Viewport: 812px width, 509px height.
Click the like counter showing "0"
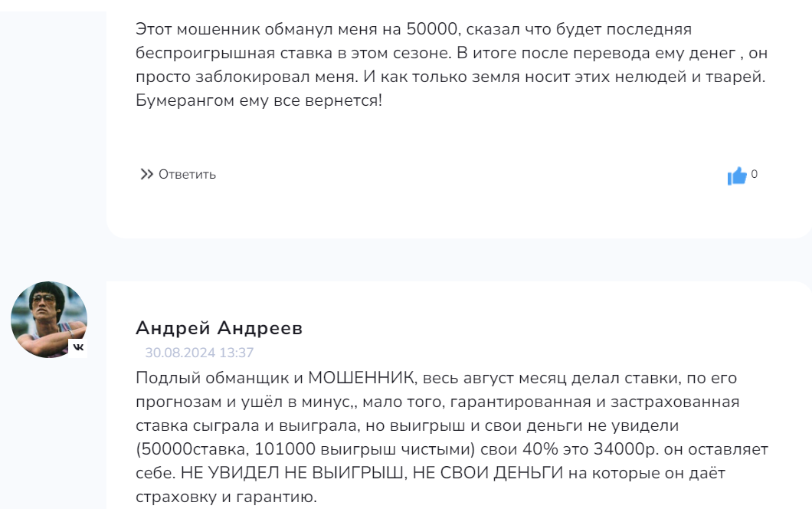click(x=754, y=174)
